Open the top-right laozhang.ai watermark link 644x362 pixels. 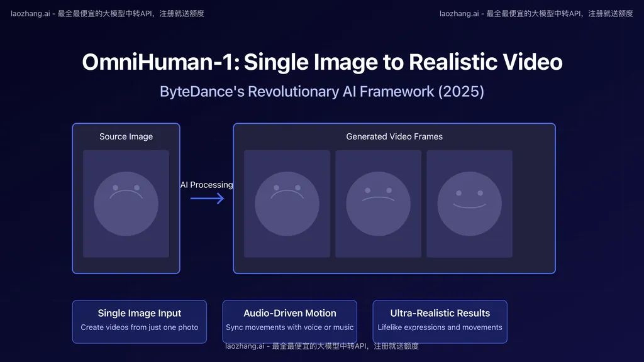pyautogui.click(x=536, y=13)
